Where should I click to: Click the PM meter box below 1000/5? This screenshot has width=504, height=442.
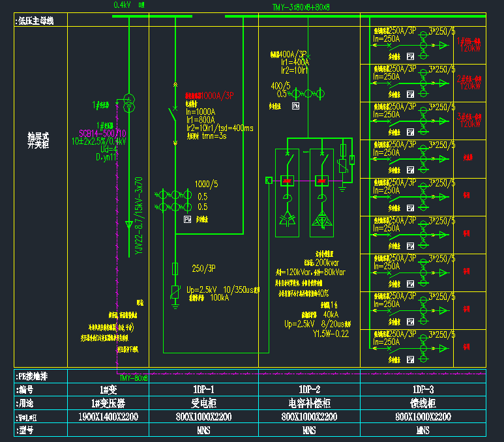187,220
